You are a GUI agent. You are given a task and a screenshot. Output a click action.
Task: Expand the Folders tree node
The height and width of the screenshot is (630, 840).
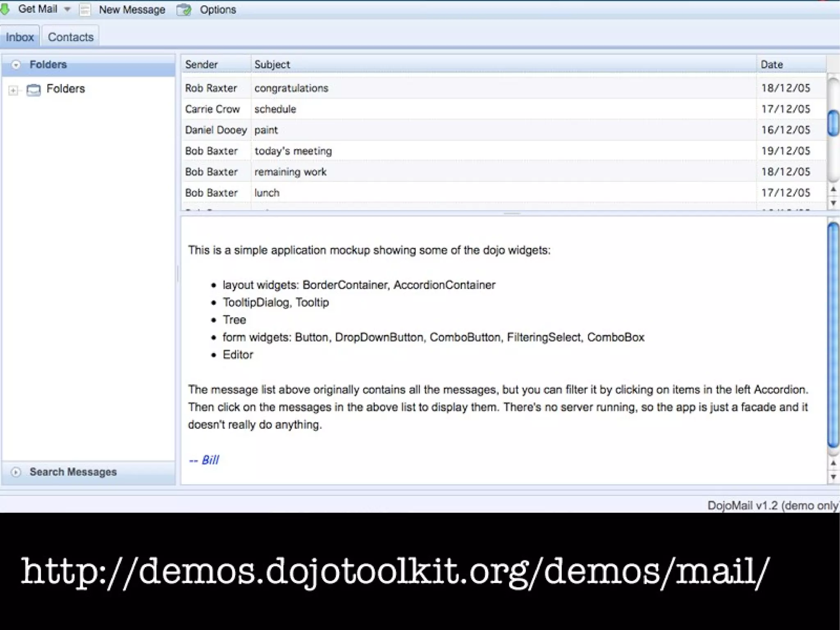[x=13, y=90]
